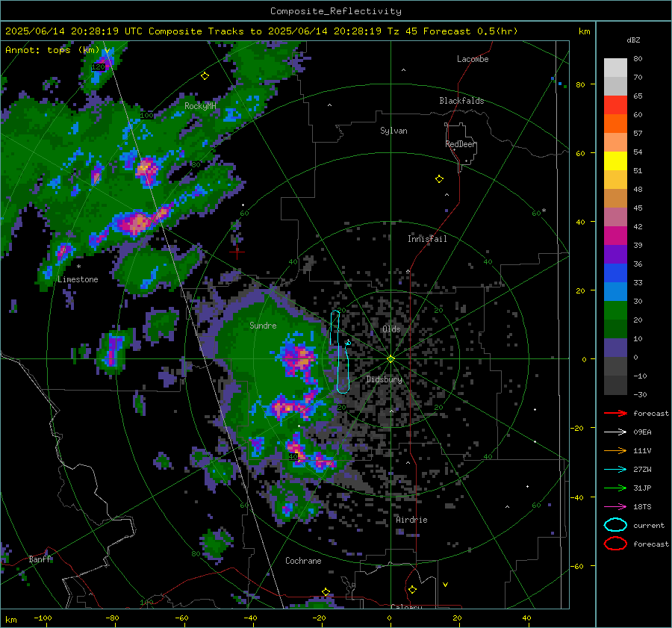Click the yellow radar-site diamond at map center

point(391,358)
